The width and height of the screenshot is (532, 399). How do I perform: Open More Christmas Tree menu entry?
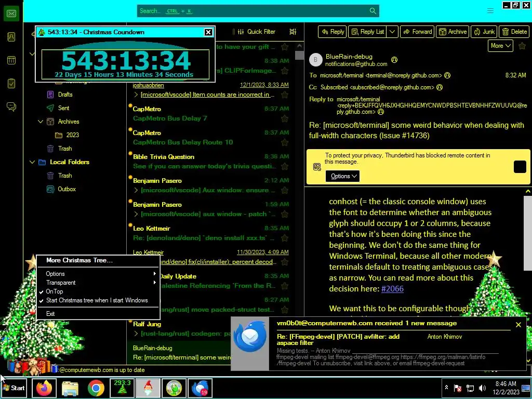click(98, 260)
